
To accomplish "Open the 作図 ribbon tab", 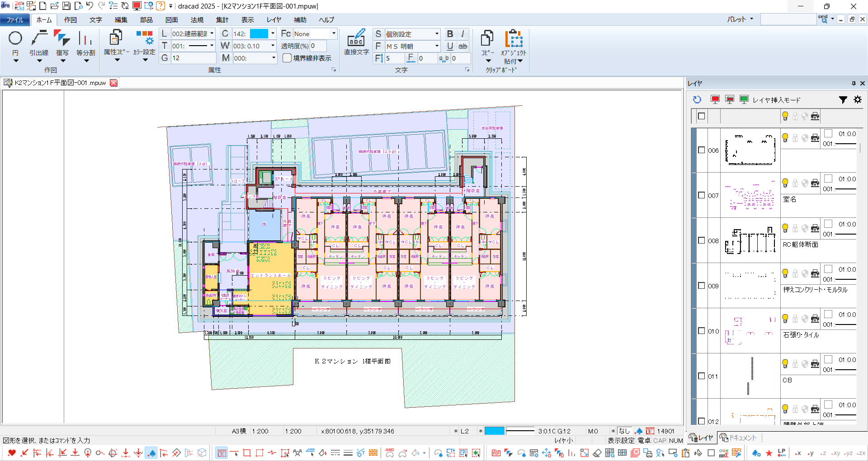I will (70, 20).
